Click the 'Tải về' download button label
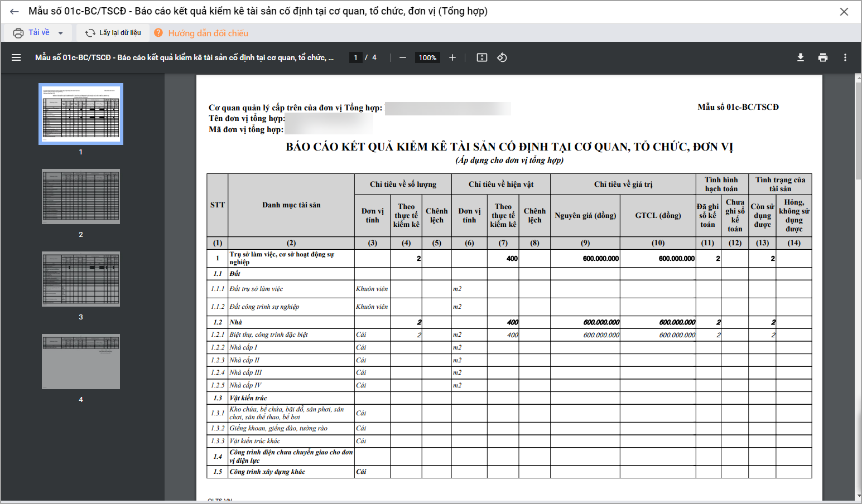This screenshot has height=504, width=862. (39, 33)
